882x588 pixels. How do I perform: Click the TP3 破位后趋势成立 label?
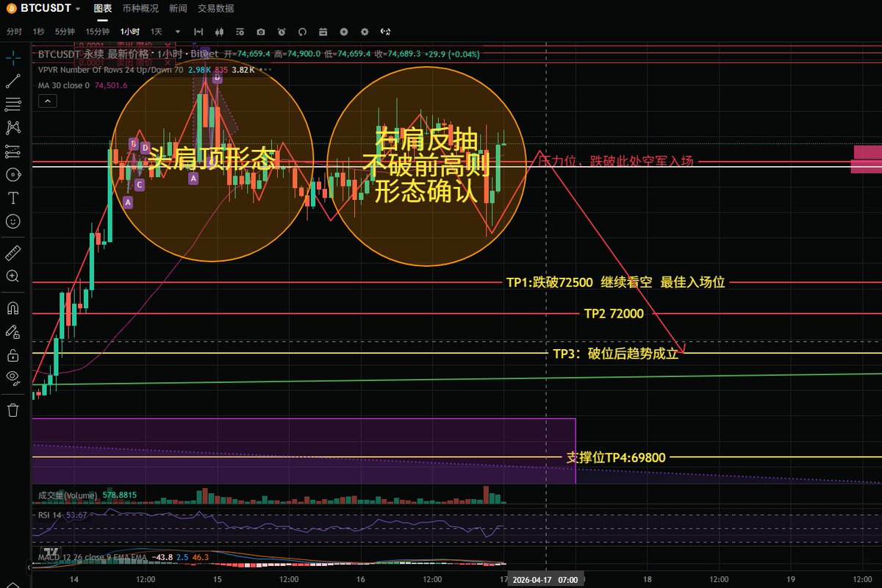pos(615,354)
